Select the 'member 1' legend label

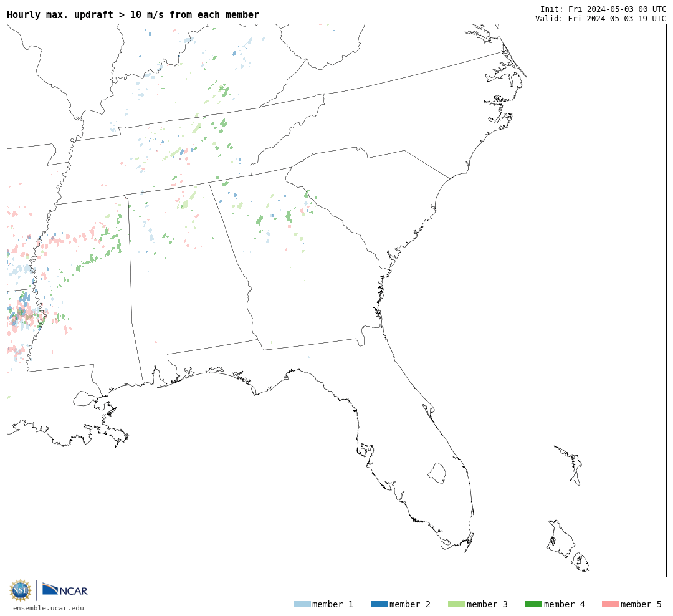(333, 604)
